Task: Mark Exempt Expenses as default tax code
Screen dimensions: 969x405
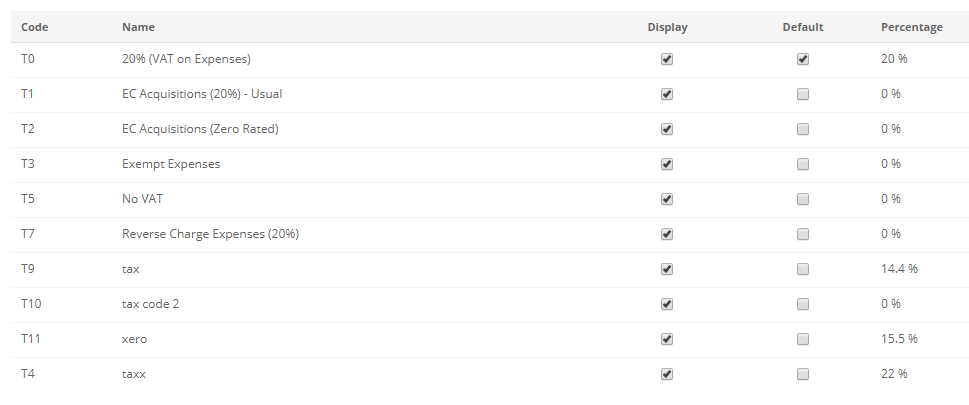Action: click(x=803, y=164)
